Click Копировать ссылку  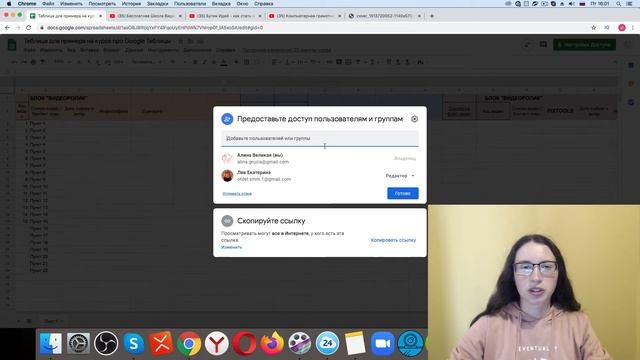[393, 240]
